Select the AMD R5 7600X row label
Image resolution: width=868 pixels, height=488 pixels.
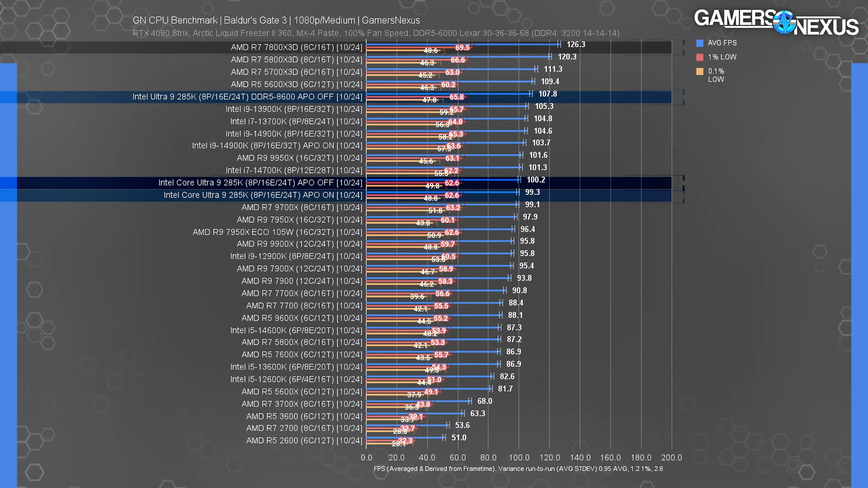click(302, 355)
